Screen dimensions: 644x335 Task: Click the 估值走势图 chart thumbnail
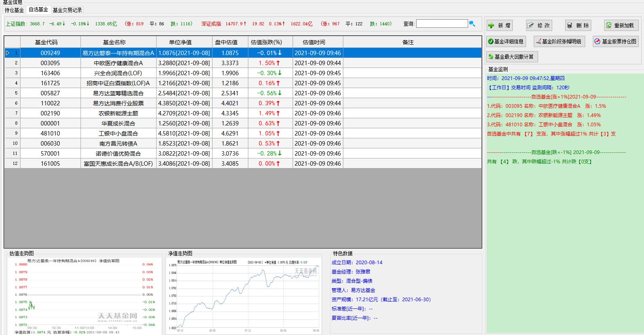84,296
